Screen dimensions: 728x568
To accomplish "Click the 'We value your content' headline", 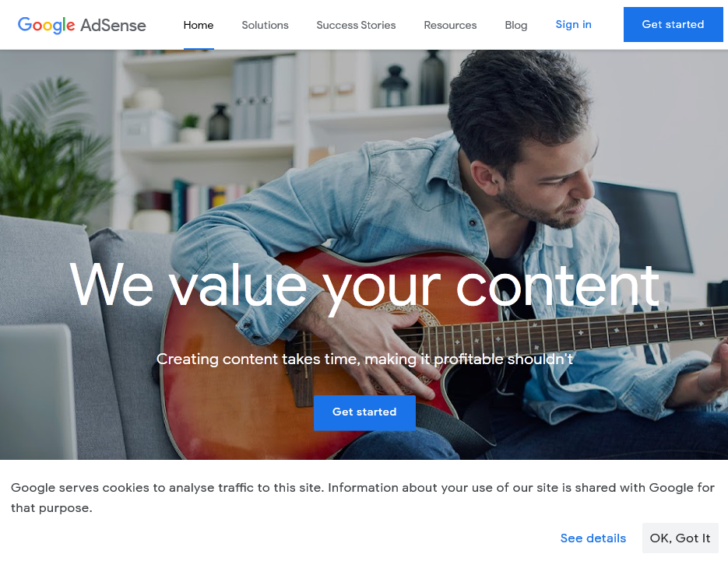I will [364, 286].
